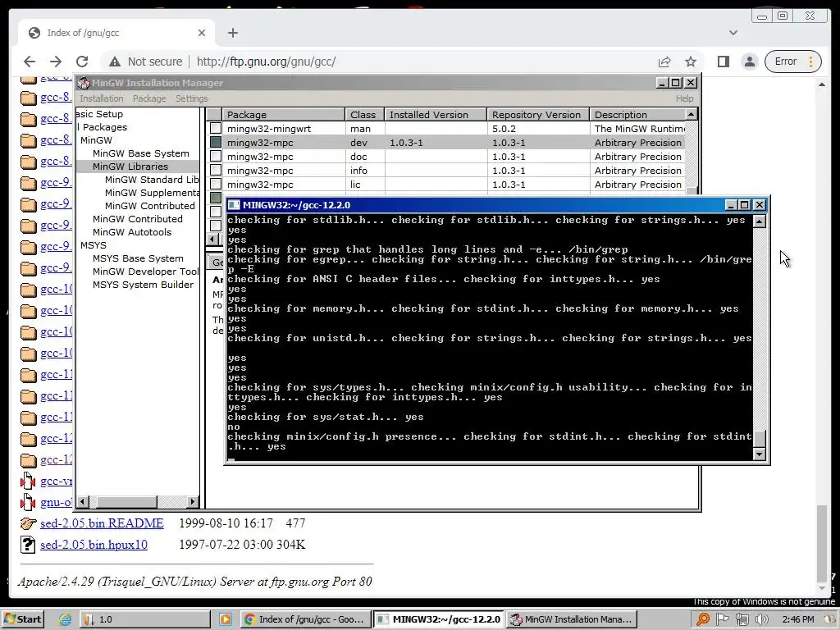This screenshot has height=630, width=840.
Task: Click browser page scroll up arrow
Action: [x=822, y=84]
